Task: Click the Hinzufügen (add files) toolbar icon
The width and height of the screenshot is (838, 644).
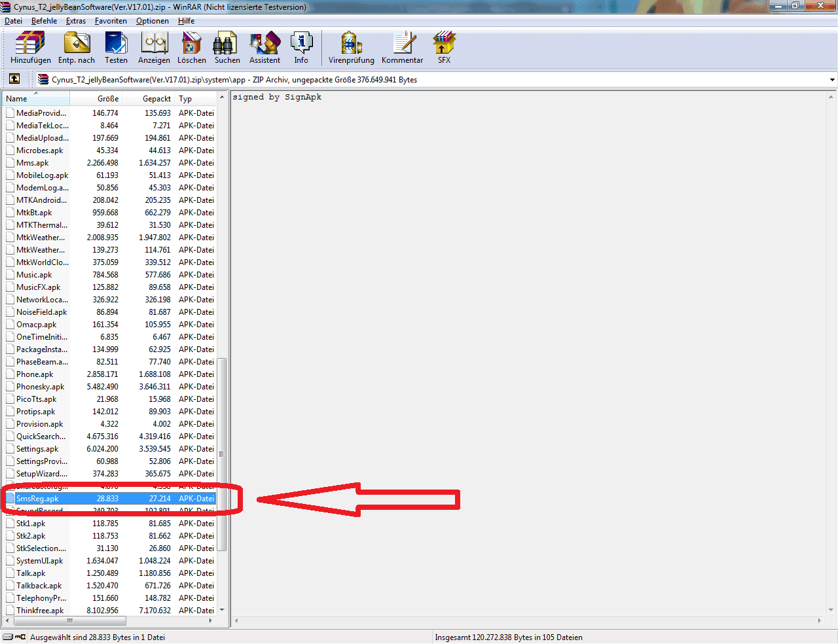Action: tap(30, 48)
